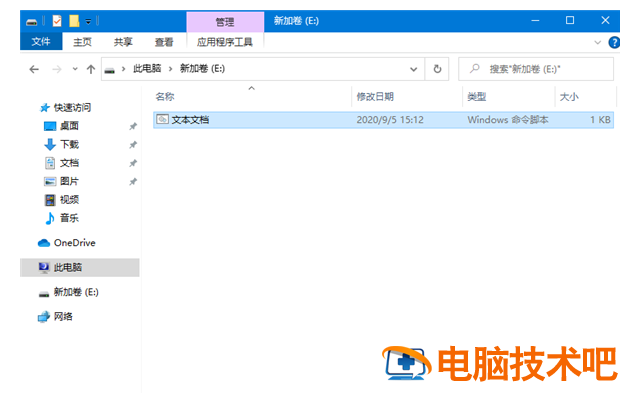Click the monitor icon of 此电脑

click(44, 267)
